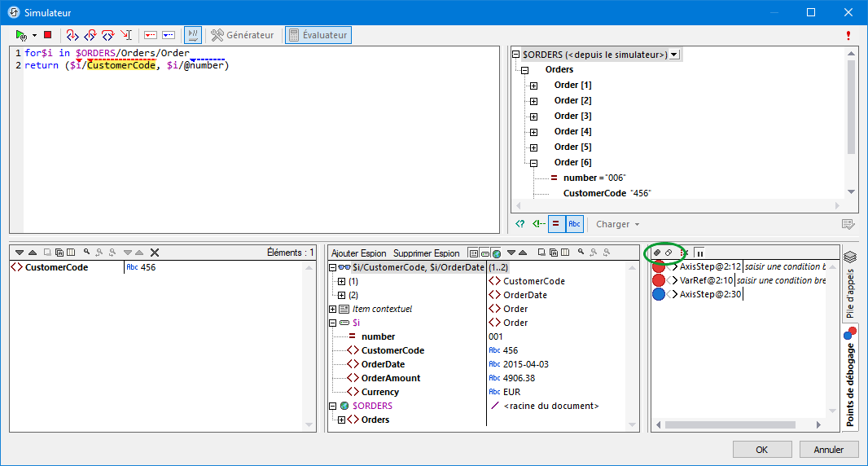Toggle Évaluateur mode on the toolbar
This screenshot has height=466, width=868.
click(x=318, y=35)
